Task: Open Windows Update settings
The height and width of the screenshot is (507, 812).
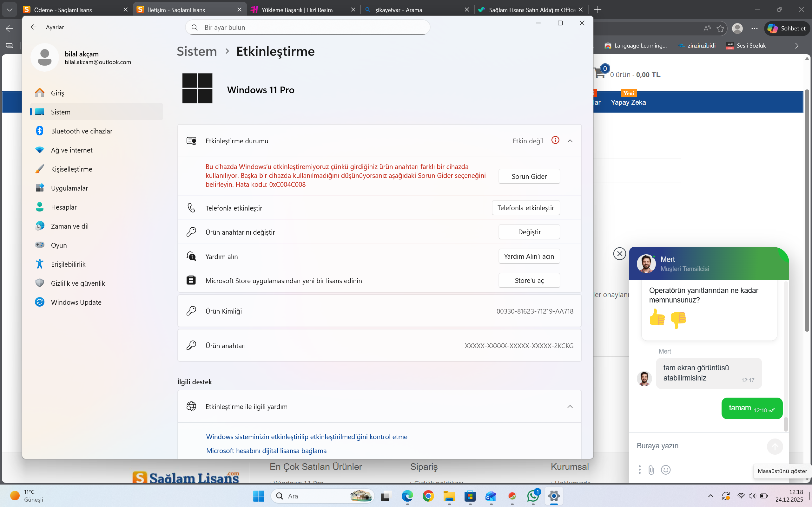Action: point(97,302)
